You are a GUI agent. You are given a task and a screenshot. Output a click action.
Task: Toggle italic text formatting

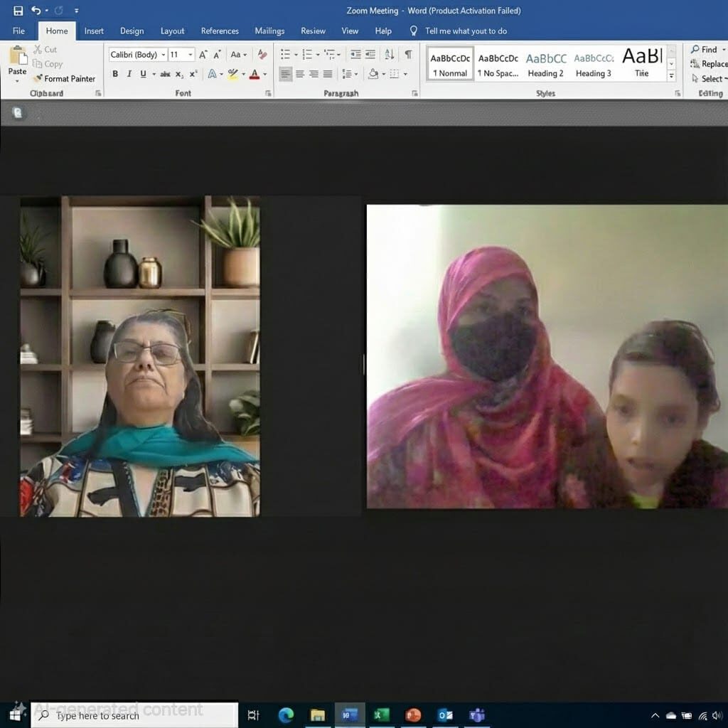coord(129,74)
